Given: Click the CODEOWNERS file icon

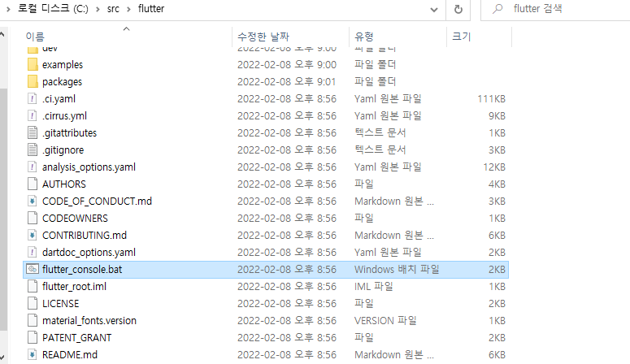Looking at the screenshot, I should (33, 219).
